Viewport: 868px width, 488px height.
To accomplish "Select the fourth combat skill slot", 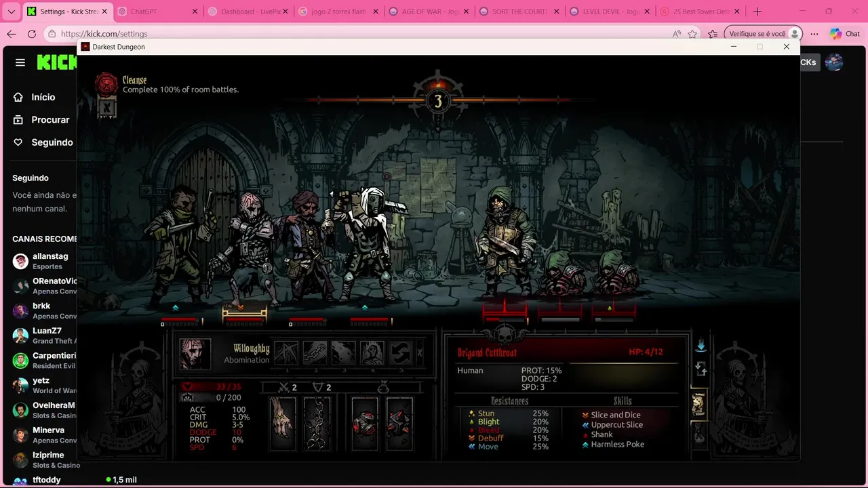I will [372, 352].
